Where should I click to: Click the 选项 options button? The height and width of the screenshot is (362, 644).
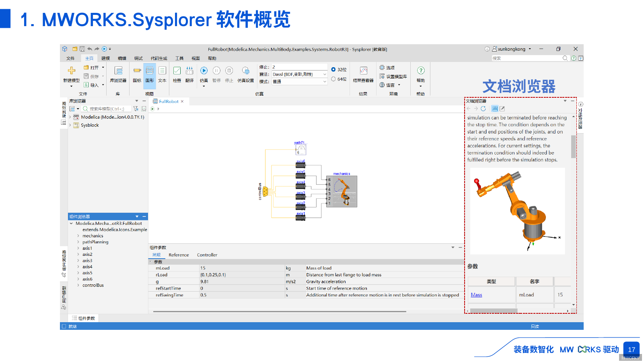tap(387, 68)
